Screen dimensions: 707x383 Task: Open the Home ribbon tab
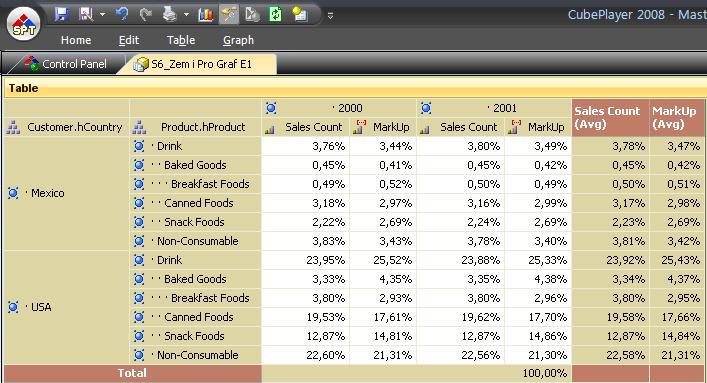76,40
